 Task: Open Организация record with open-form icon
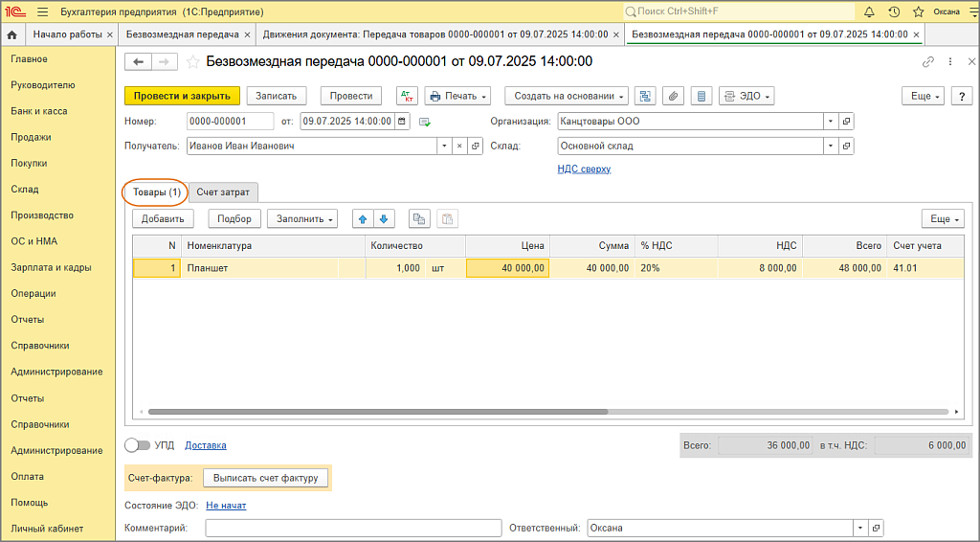click(846, 122)
